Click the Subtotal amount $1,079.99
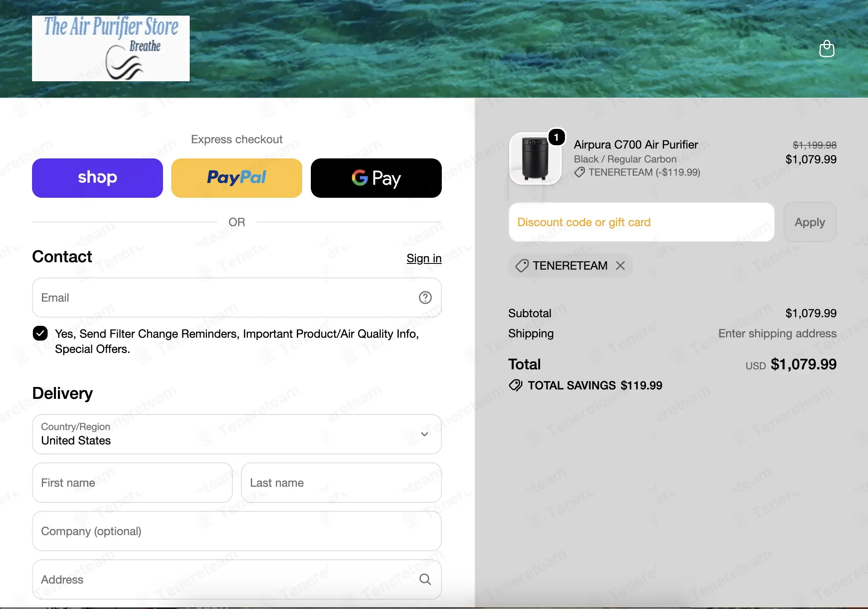The image size is (868, 609). tap(811, 313)
